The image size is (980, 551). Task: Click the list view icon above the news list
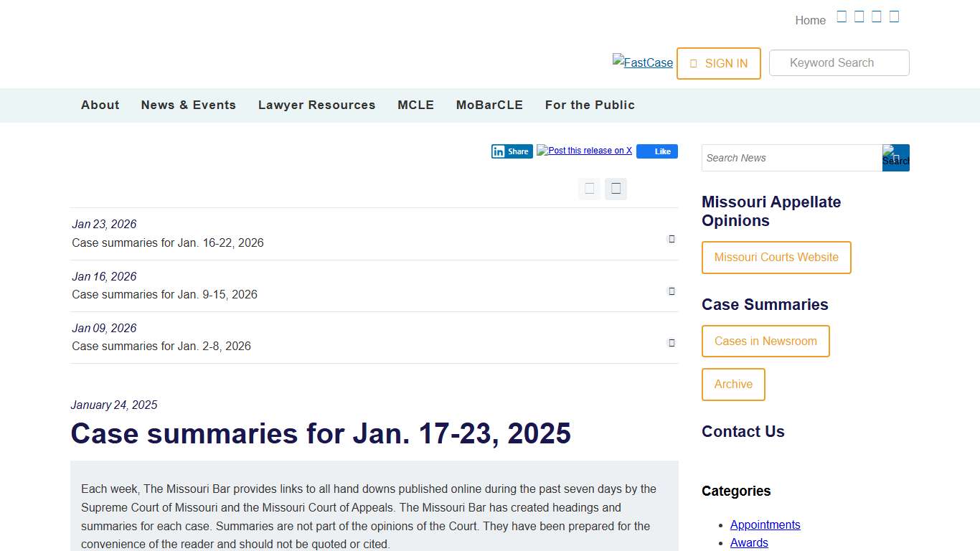[x=616, y=189]
